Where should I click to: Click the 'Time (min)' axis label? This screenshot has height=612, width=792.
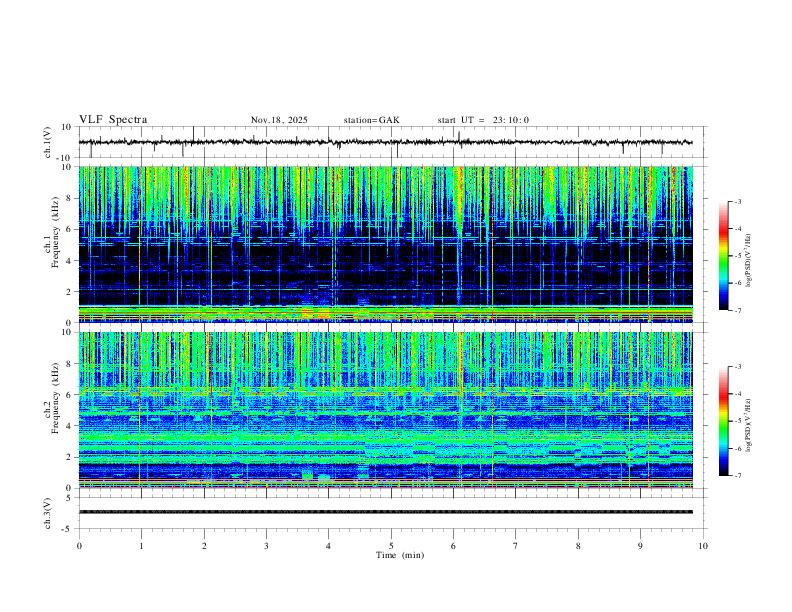pos(400,555)
